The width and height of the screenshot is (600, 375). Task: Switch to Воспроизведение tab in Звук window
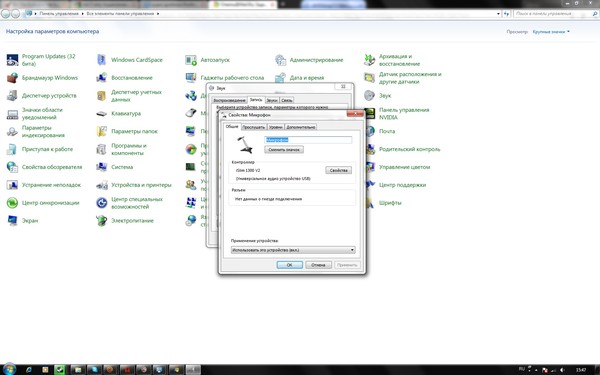(x=229, y=100)
